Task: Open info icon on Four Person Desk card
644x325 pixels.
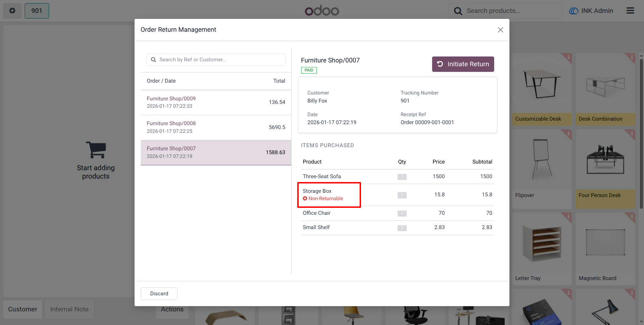Action: point(631,133)
